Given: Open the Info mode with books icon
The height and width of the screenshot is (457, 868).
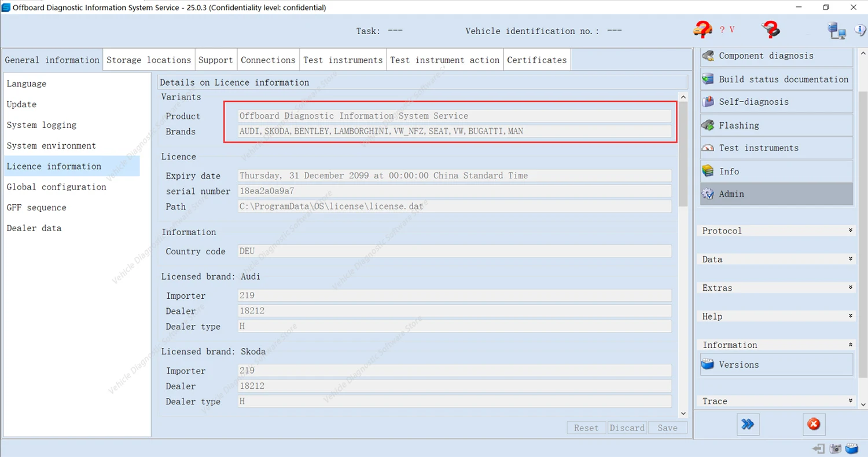Looking at the screenshot, I should (x=777, y=171).
